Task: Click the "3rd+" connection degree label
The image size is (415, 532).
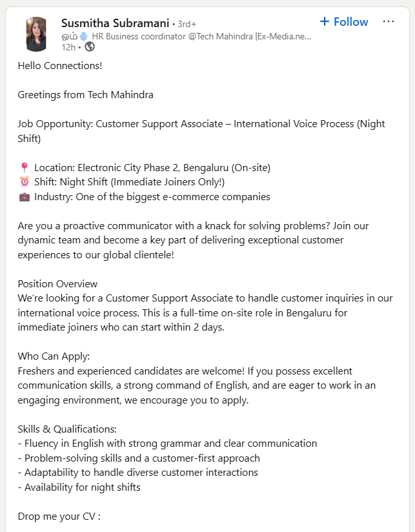Action: [x=186, y=24]
